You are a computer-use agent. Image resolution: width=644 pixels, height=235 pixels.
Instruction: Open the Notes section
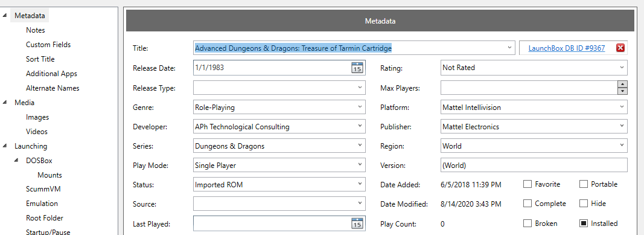36,30
